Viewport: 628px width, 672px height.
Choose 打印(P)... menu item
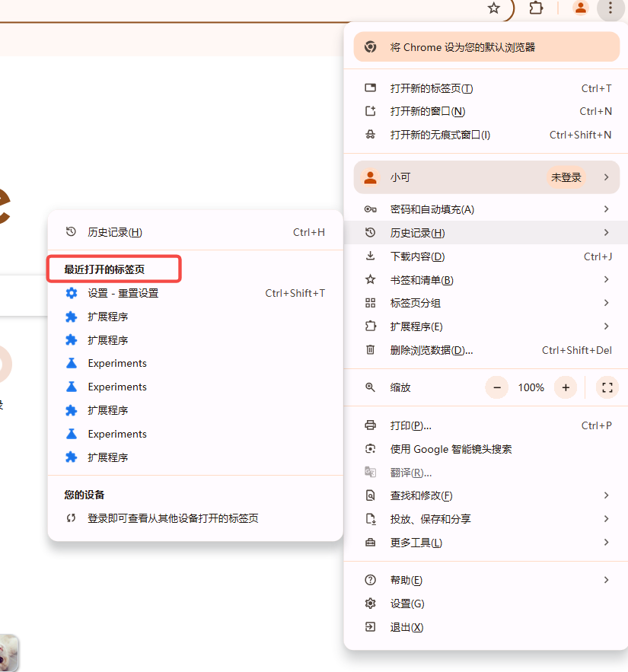486,425
